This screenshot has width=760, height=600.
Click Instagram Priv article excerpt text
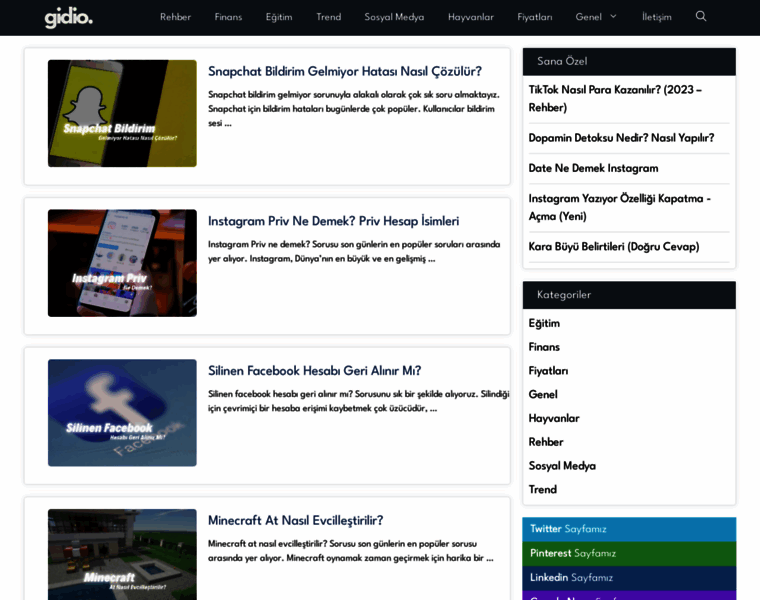click(x=354, y=251)
